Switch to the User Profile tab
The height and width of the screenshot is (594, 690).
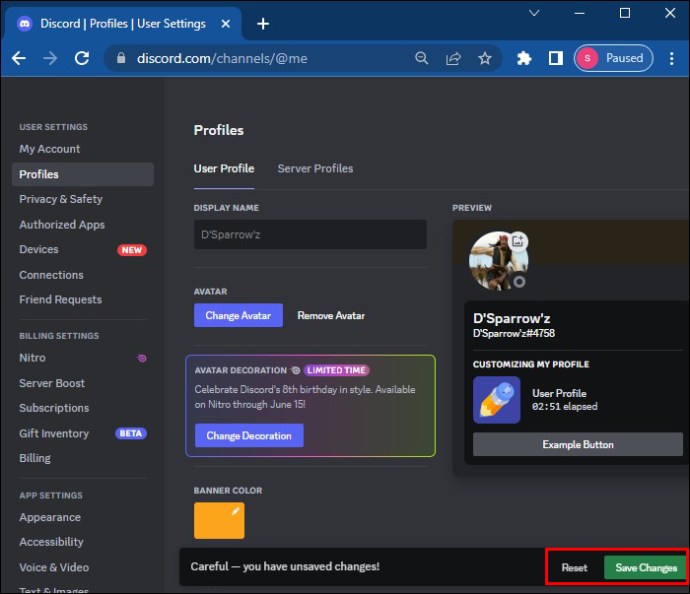pos(224,169)
